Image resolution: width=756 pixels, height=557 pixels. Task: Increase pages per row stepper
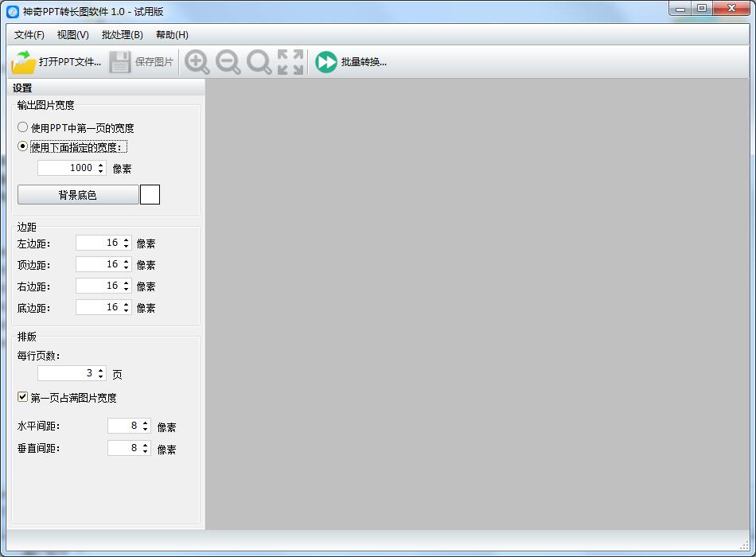point(101,370)
